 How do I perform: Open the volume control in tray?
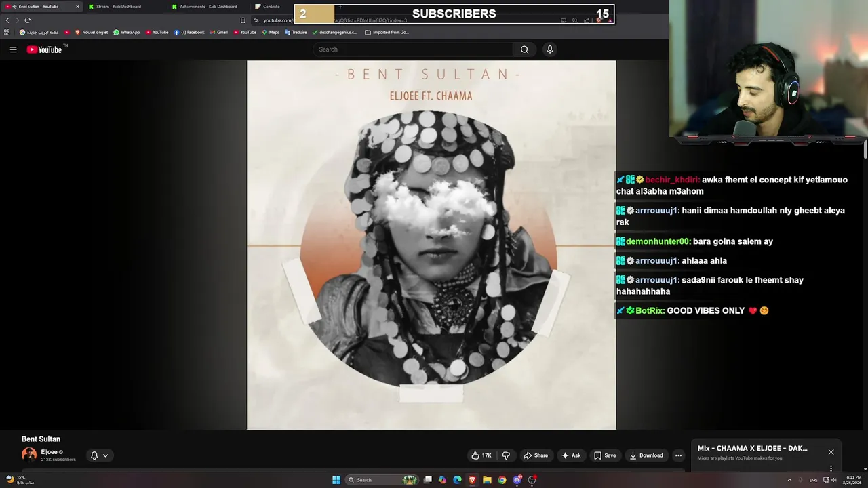tap(833, 480)
